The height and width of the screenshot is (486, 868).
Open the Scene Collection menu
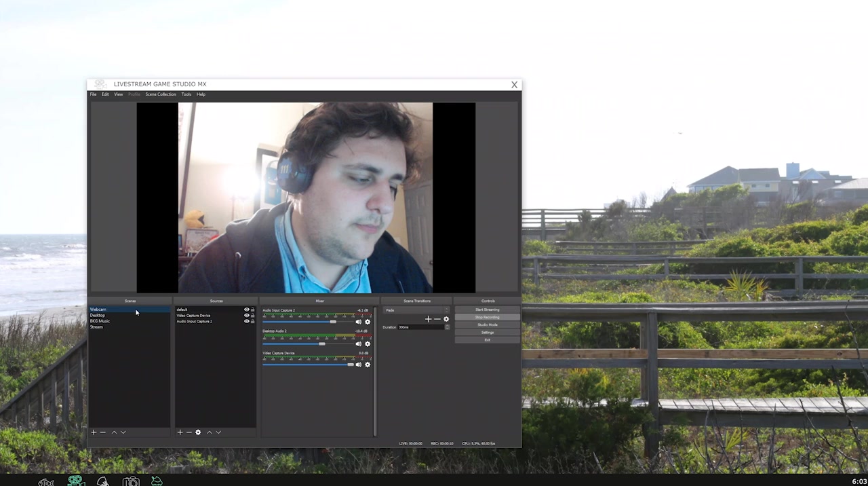click(161, 94)
